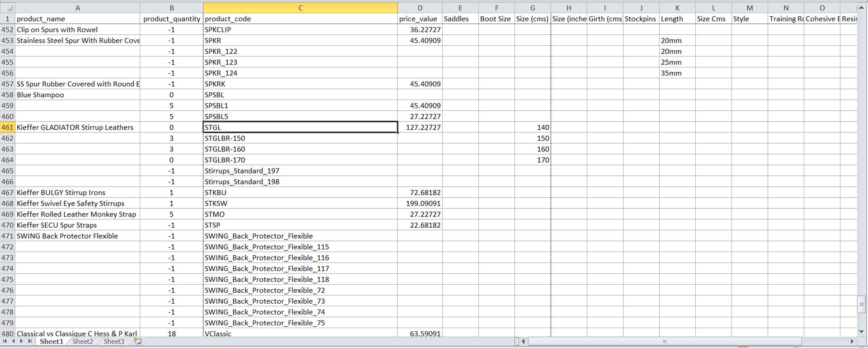The image size is (868, 348).
Task: Select price cell 63.59091
Action: [420, 333]
